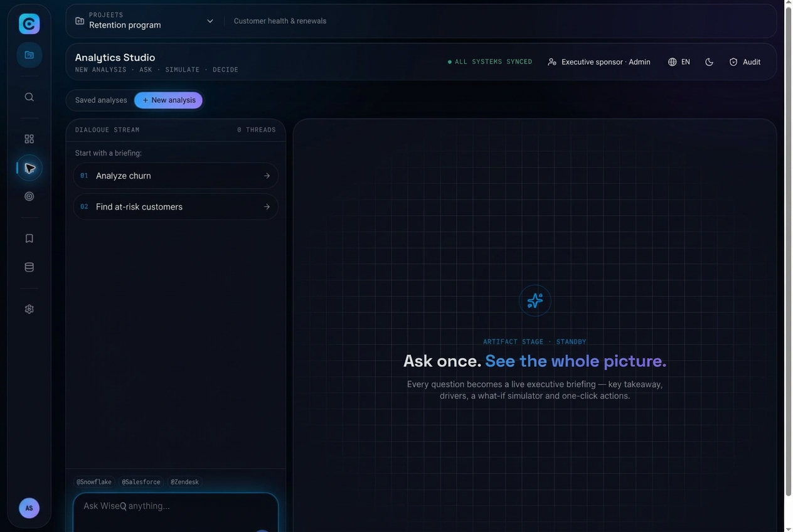793x532 pixels.
Task: Open the dashboard grid icon in sidebar
Action: pyautogui.click(x=29, y=139)
